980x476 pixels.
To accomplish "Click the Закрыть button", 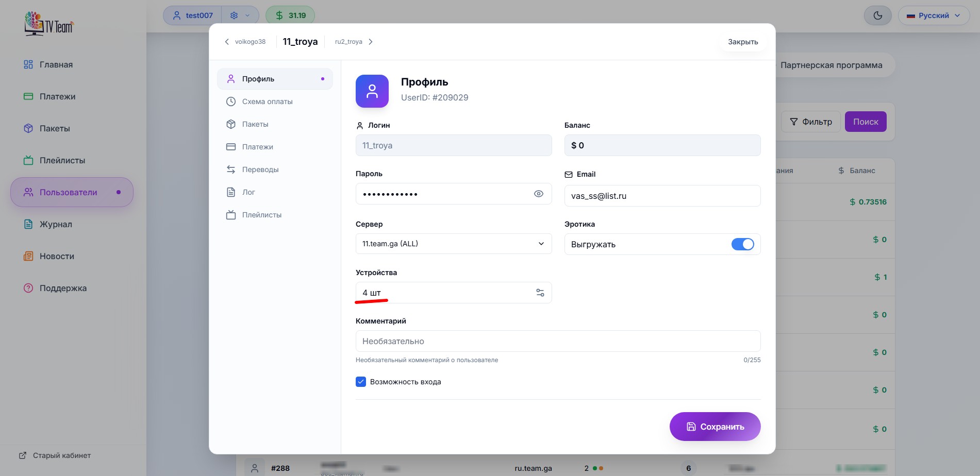I will coord(742,42).
